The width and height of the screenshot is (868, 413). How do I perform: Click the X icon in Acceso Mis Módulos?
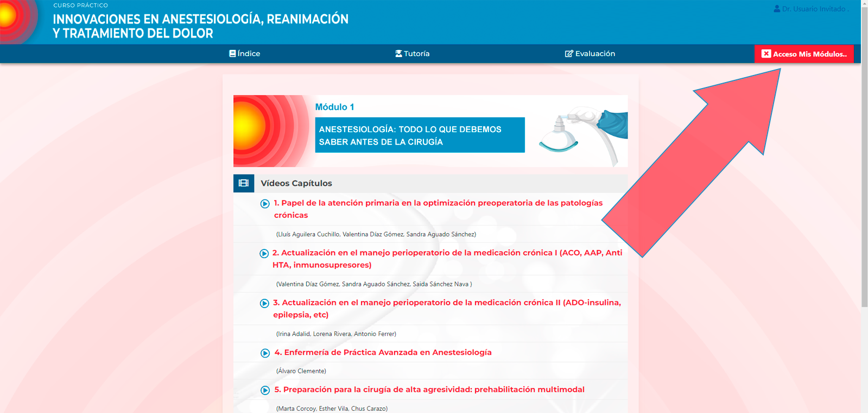[766, 54]
